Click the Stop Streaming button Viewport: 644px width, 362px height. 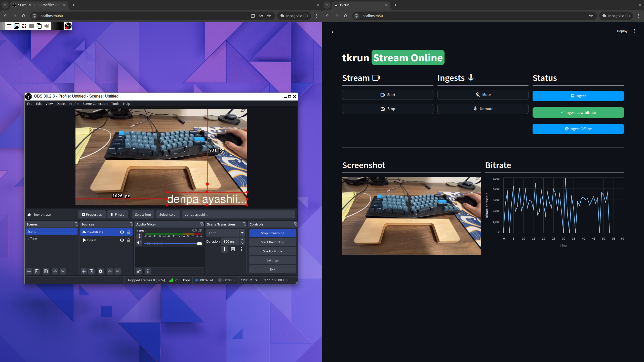coord(272,233)
